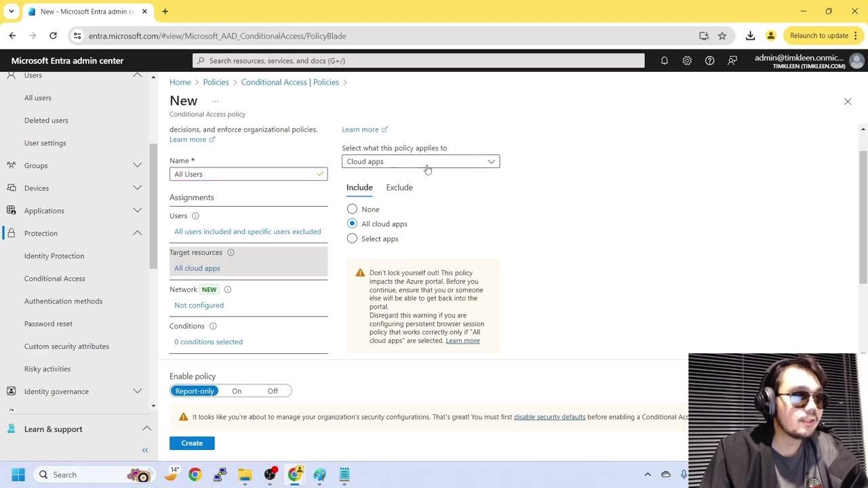This screenshot has width=868, height=488.
Task: Expand the Devices nav section
Action: click(x=137, y=188)
